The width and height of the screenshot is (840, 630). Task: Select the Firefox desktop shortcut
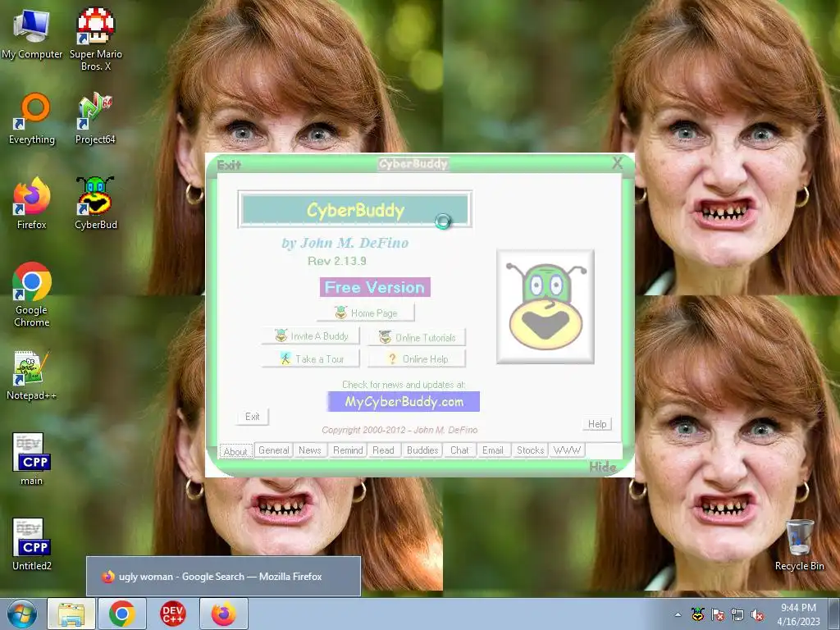[32, 203]
